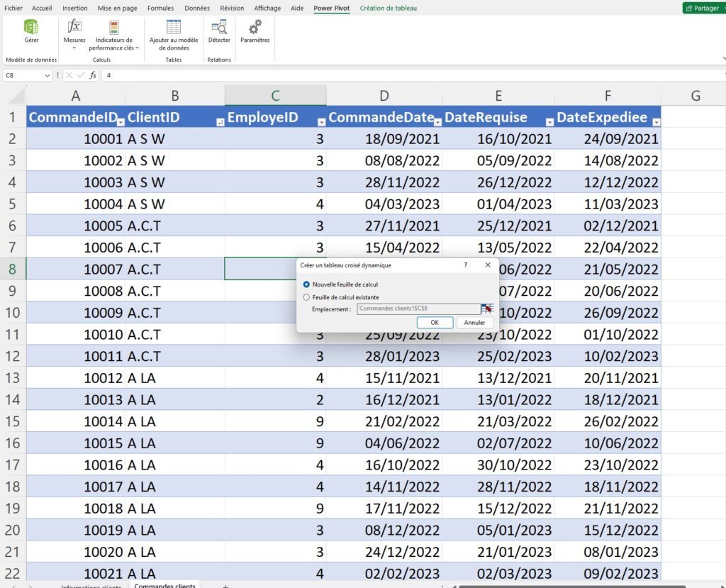This screenshot has height=588, width=726.
Task: Open the Création de tableau tab
Action: click(389, 8)
